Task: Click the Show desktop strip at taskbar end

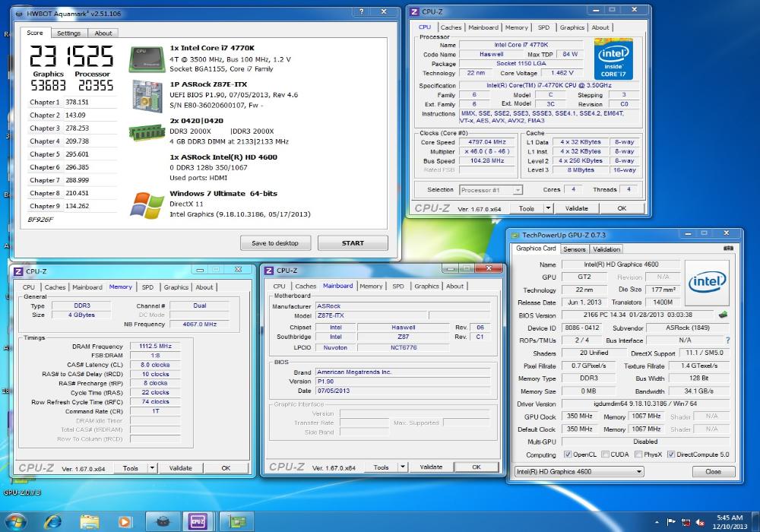Action: [756, 522]
